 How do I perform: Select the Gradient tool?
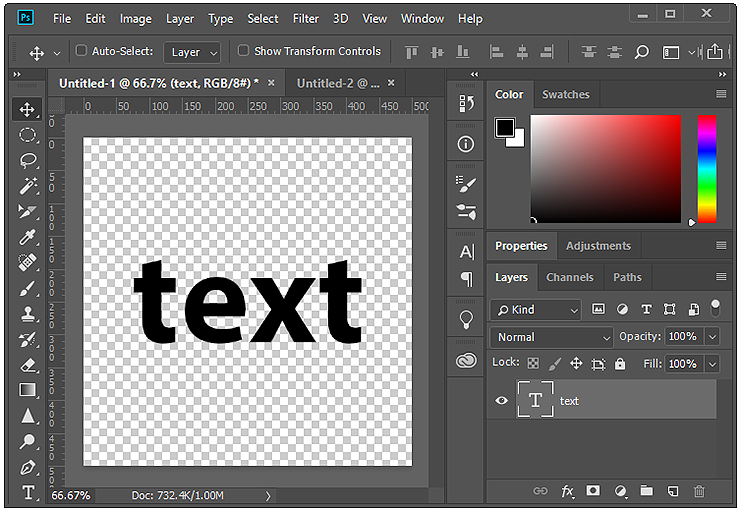tap(27, 390)
